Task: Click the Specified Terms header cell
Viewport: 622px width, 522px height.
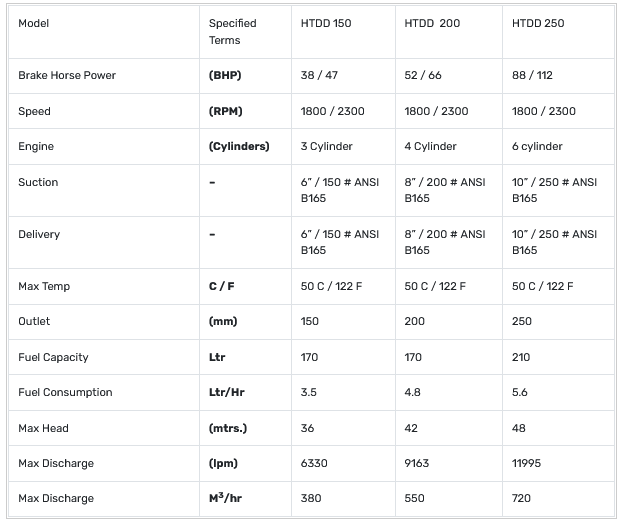Action: pos(232,31)
